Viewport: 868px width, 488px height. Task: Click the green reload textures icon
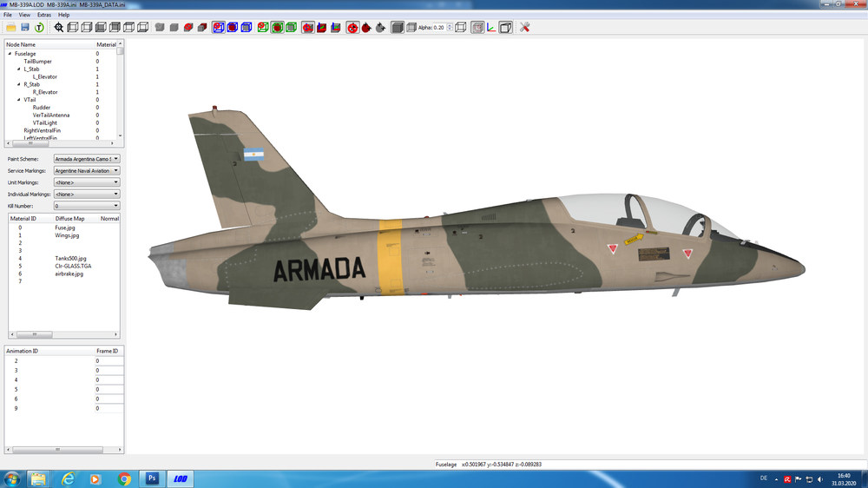click(39, 27)
